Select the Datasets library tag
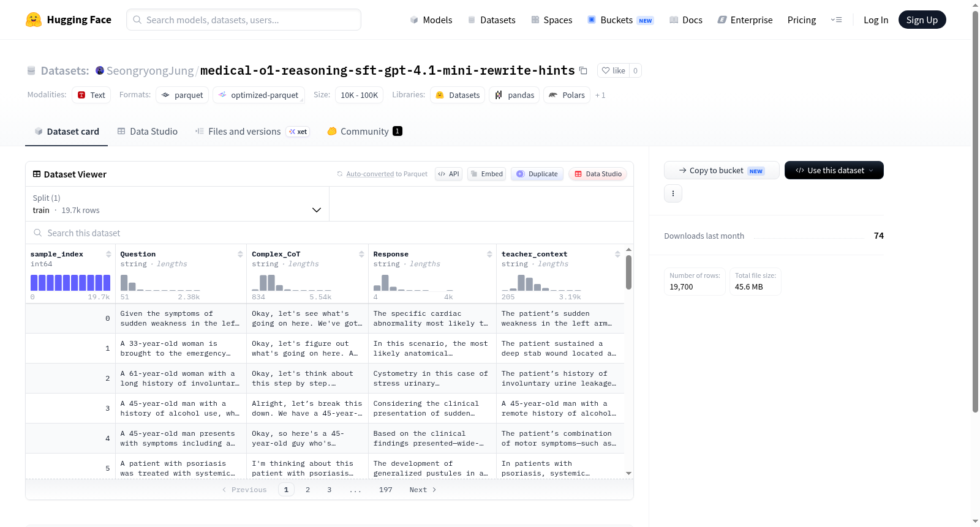The image size is (980, 527). click(x=458, y=95)
